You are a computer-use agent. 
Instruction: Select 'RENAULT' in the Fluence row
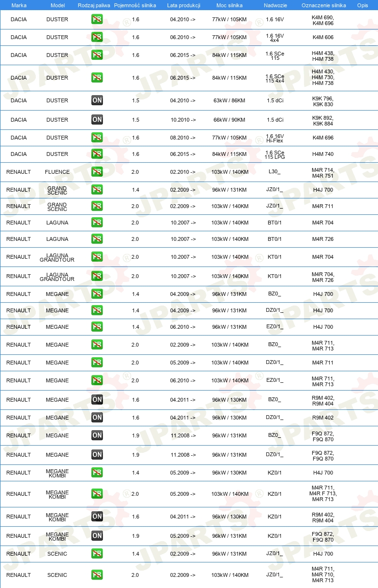(x=19, y=172)
